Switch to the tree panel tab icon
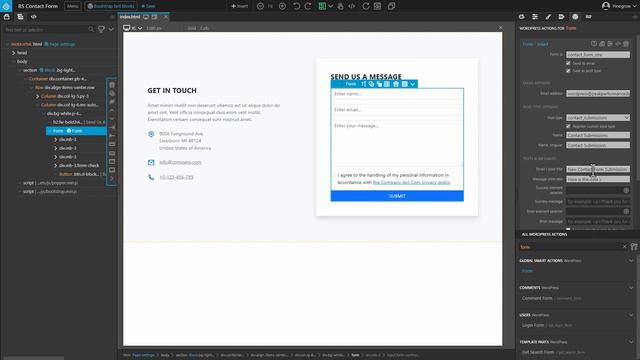 (x=20, y=17)
